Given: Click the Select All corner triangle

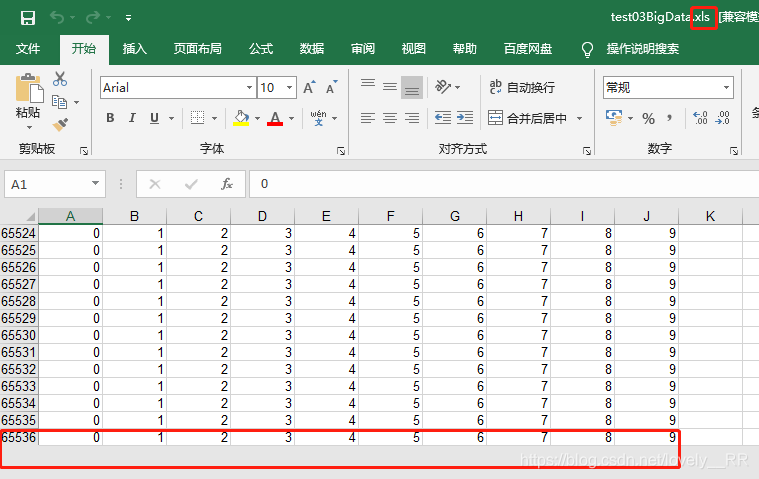Looking at the screenshot, I should [30, 216].
